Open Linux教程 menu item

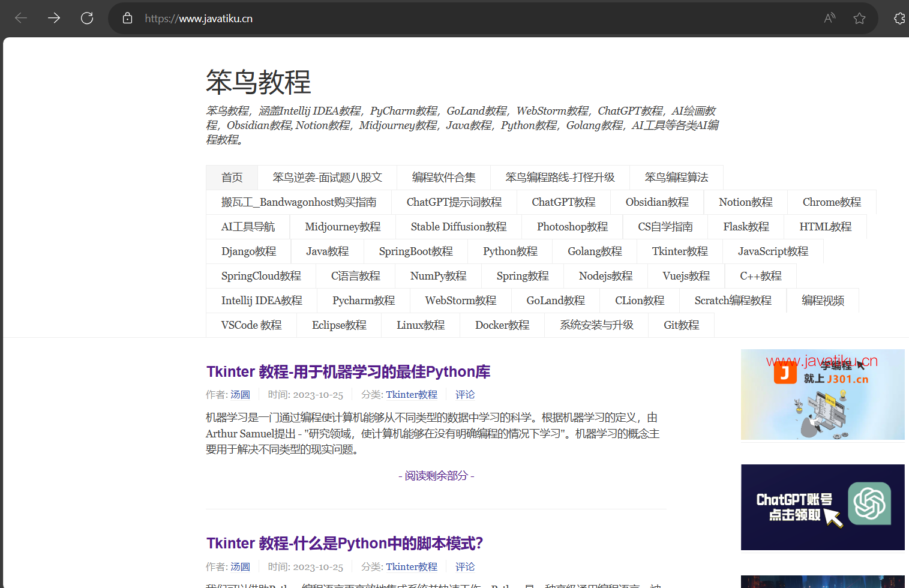pyautogui.click(x=421, y=325)
